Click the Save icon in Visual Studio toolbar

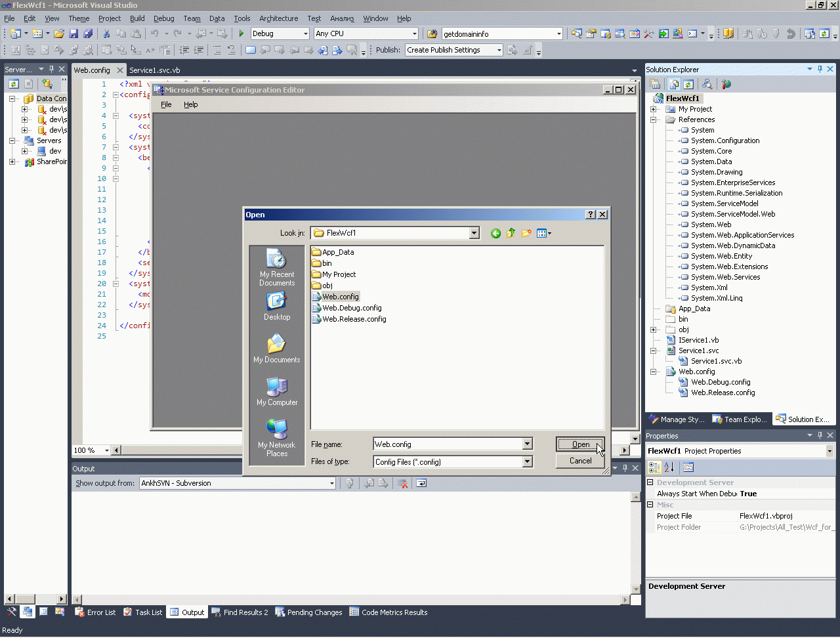(73, 33)
